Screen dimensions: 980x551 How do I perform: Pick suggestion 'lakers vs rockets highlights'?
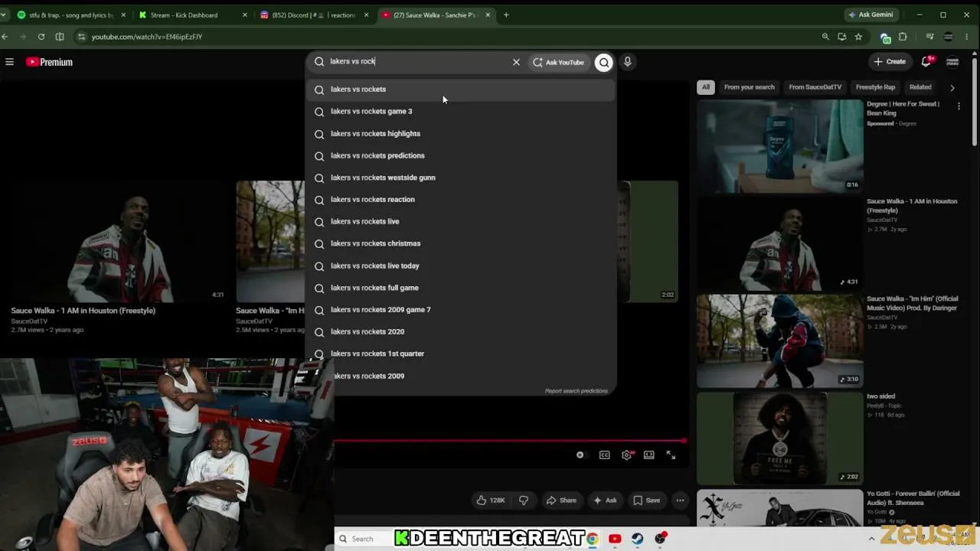click(461, 133)
